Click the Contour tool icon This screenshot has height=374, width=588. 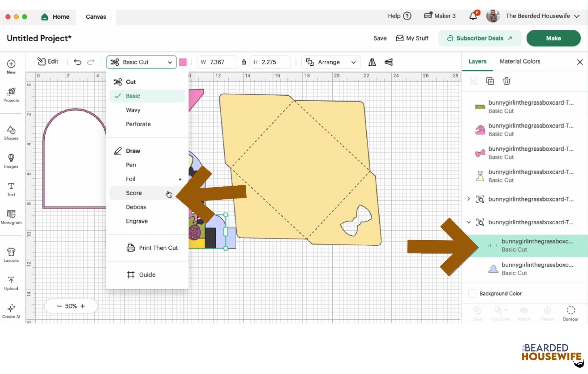570,313
